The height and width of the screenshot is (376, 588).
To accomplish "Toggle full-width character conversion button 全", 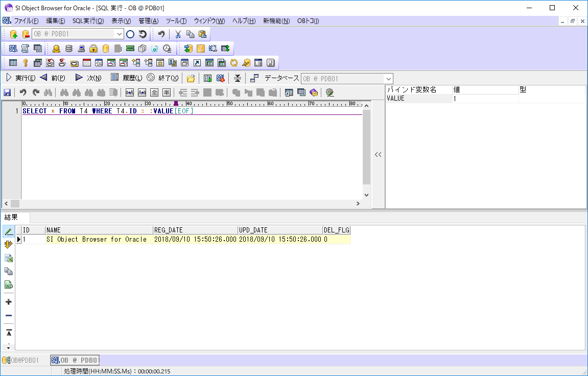I will pyautogui.click(x=154, y=92).
